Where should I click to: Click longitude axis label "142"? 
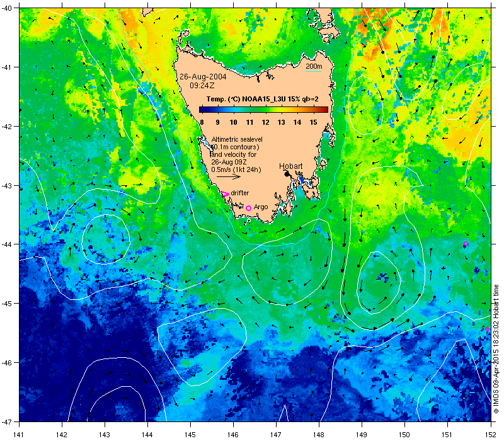tap(62, 435)
